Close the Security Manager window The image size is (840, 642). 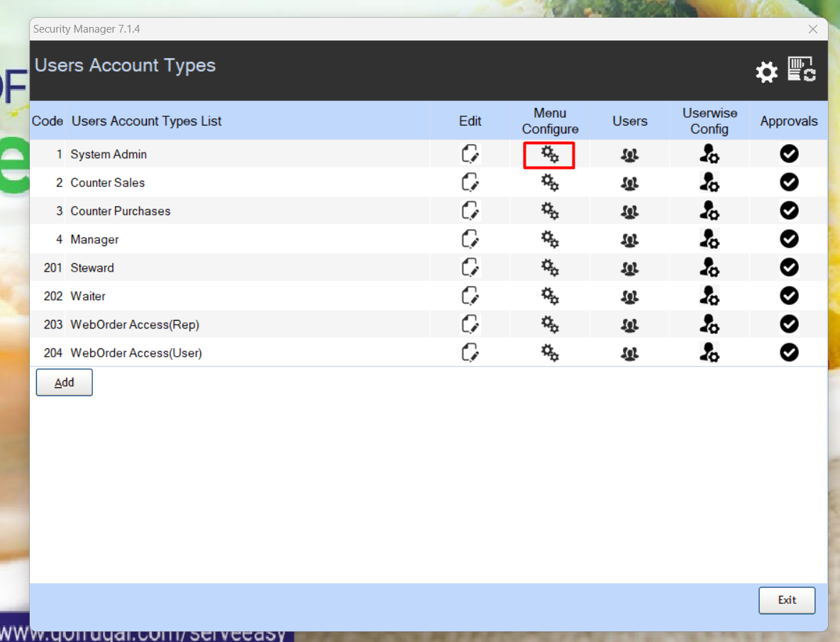coord(813,29)
